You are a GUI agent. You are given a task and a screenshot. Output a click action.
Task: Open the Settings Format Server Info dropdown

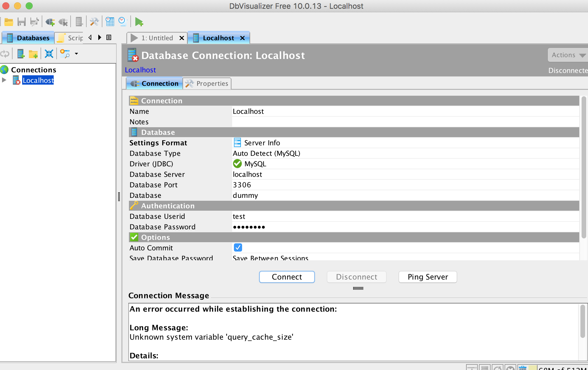(x=405, y=143)
